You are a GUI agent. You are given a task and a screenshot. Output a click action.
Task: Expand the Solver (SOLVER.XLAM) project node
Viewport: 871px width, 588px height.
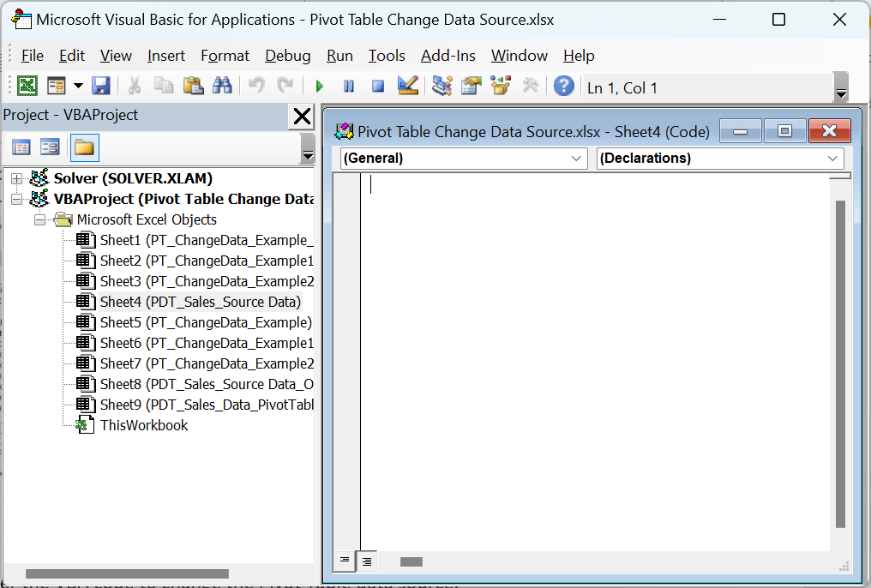click(16, 179)
